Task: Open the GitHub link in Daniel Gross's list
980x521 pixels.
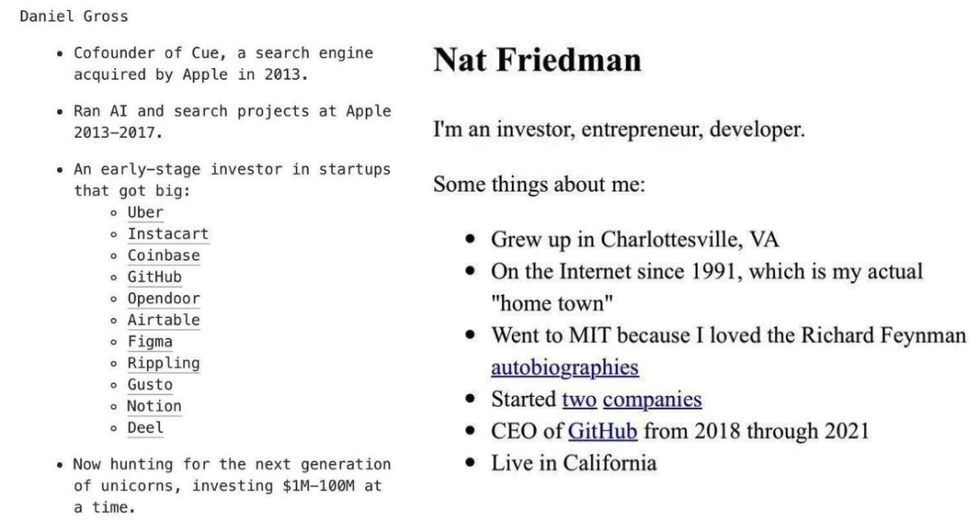Action: (x=154, y=277)
